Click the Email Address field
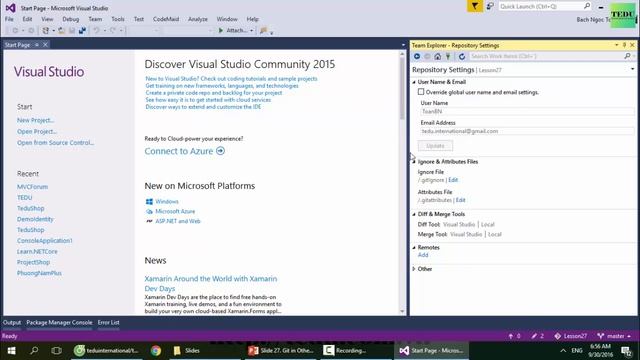Screen dimensions: 640x360 pos(527,131)
